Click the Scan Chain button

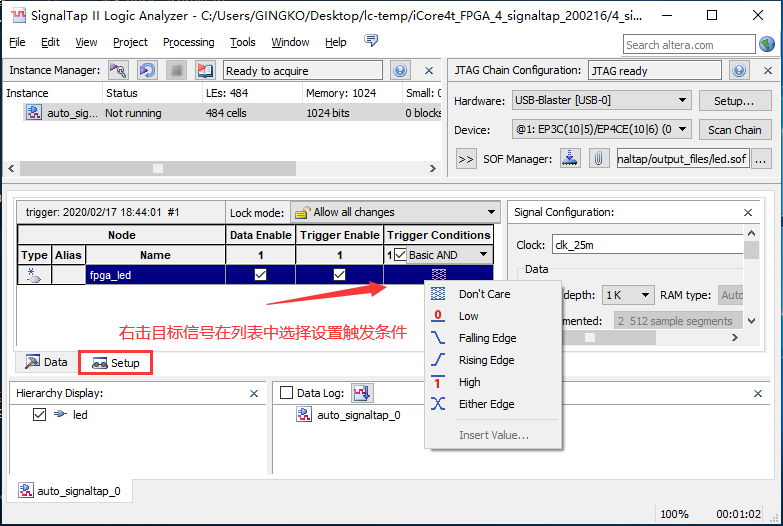coord(734,130)
